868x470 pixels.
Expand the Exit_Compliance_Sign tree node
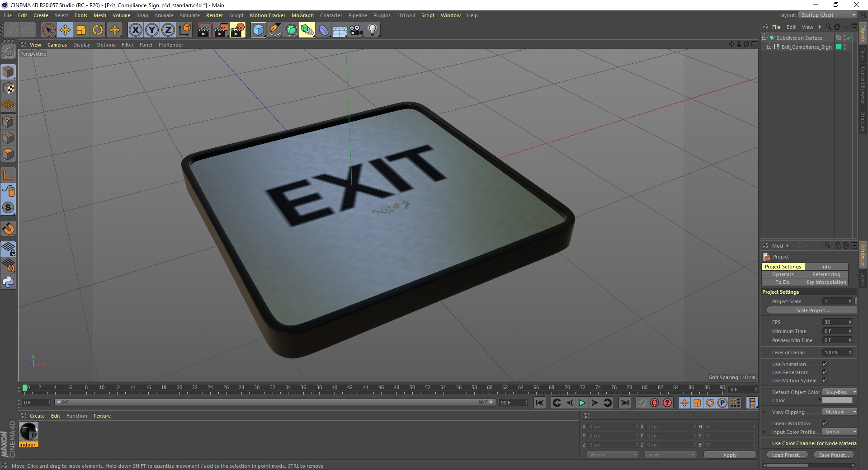(769, 47)
